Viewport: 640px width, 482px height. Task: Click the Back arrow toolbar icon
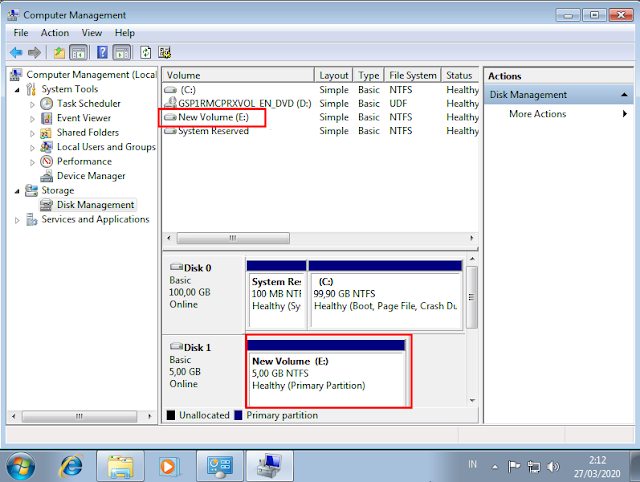(x=16, y=53)
